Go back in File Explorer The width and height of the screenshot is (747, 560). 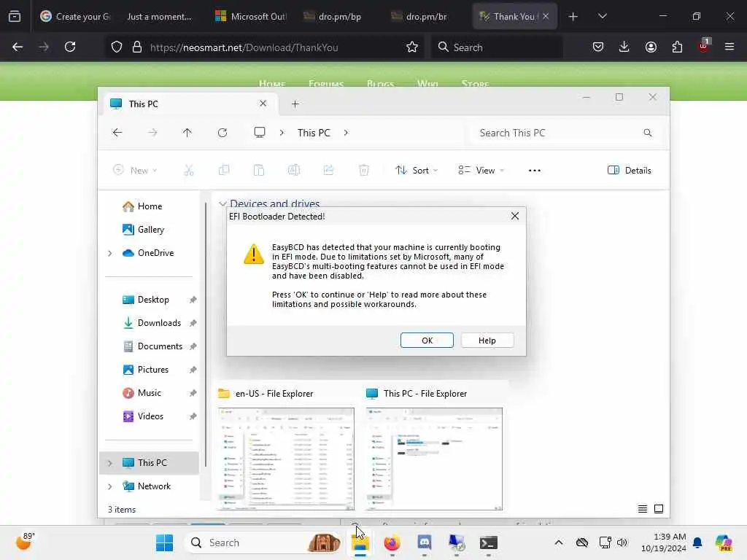(x=117, y=133)
